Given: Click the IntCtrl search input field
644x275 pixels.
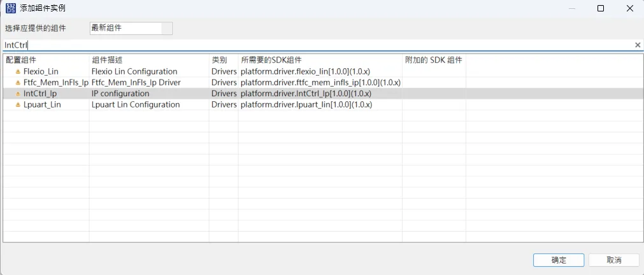Looking at the screenshot, I should (x=318, y=45).
